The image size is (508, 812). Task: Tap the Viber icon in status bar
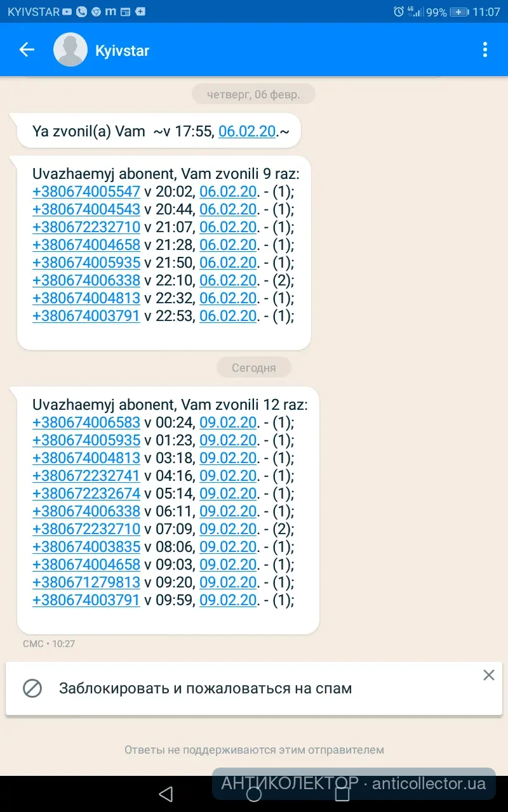[81, 11]
